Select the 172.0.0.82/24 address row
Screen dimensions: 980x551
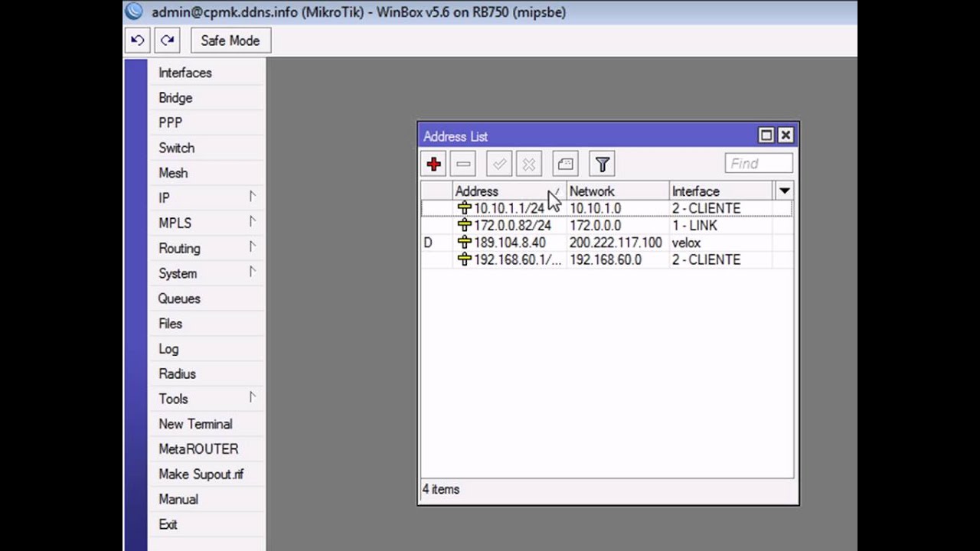[606, 226]
